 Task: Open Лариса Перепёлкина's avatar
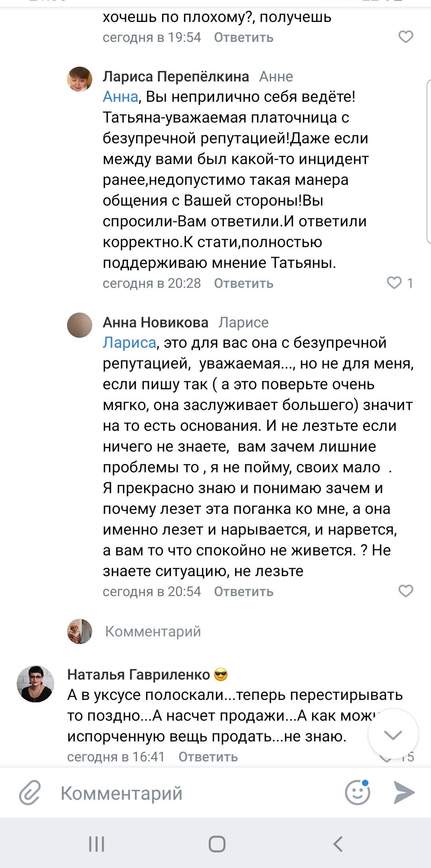(x=80, y=79)
